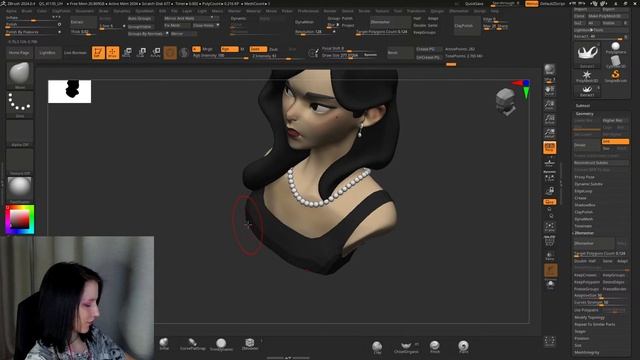640x360 pixels.
Task: Select the Draw mode button
Action: (113, 53)
